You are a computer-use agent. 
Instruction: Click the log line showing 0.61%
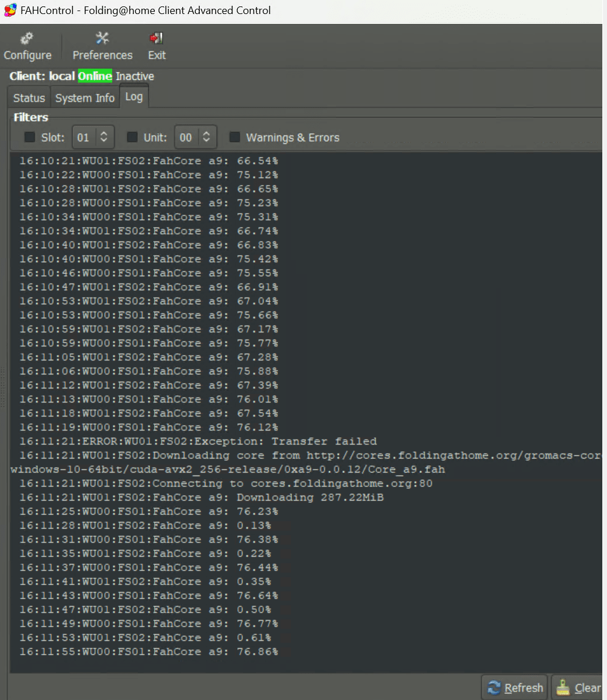(x=145, y=637)
